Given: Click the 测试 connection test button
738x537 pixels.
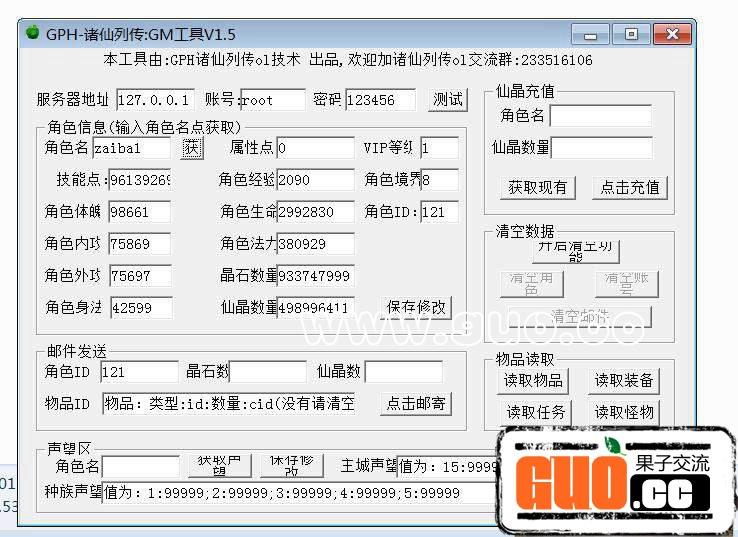Looking at the screenshot, I should point(448,99).
